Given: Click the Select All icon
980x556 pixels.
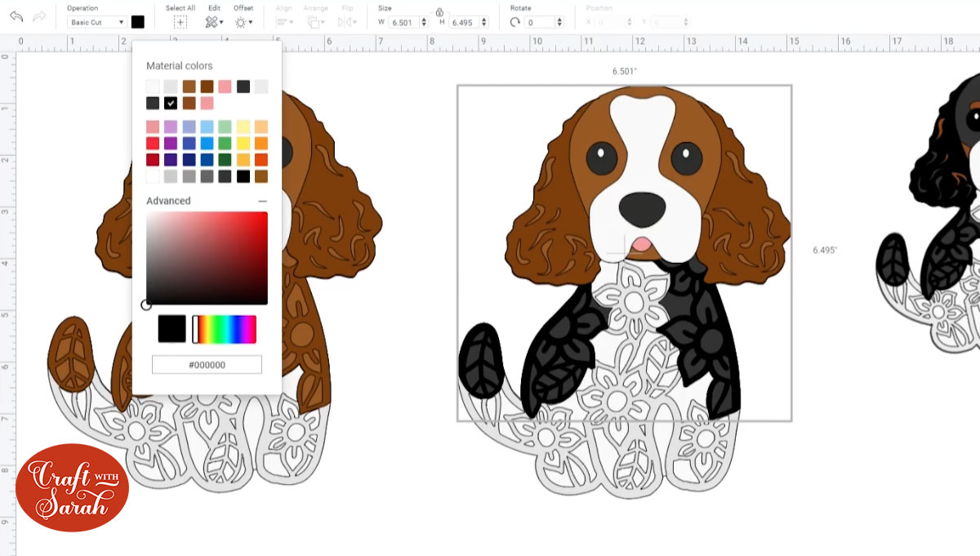Looking at the screenshot, I should pos(180,22).
